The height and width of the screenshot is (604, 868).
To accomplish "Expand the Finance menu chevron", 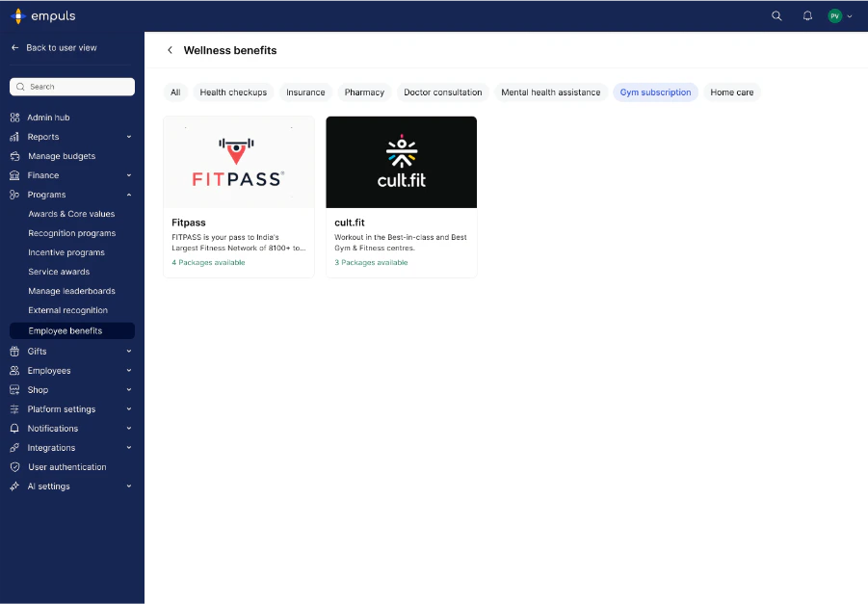I will [x=129, y=175].
